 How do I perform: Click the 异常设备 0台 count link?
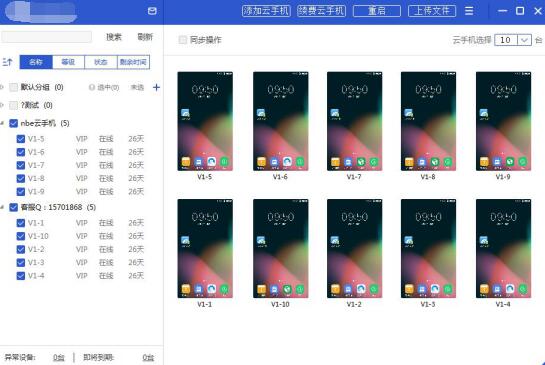pyautogui.click(x=59, y=357)
